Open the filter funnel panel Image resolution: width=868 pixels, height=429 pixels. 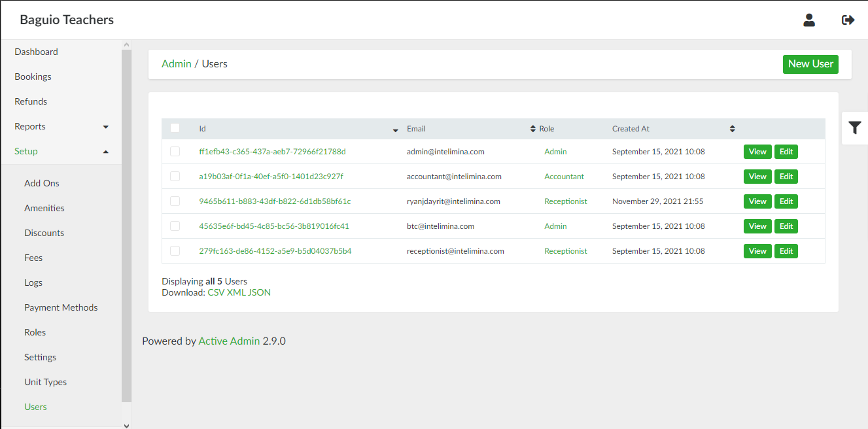click(854, 128)
